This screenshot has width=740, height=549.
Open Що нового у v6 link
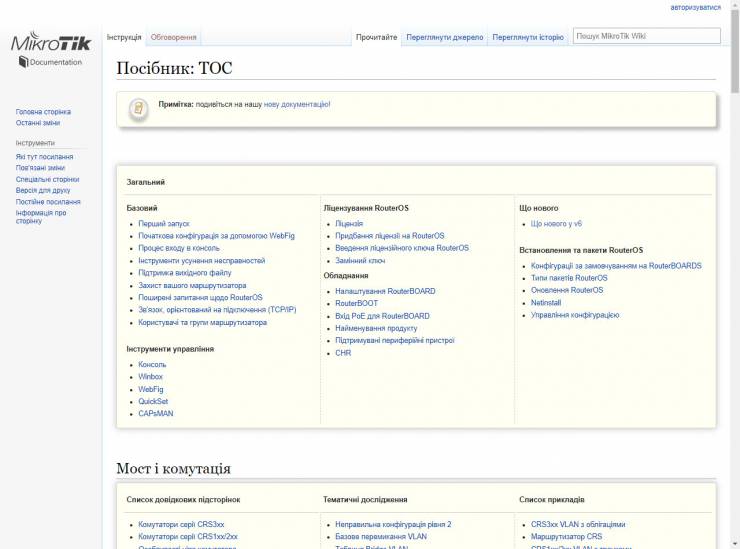(556, 224)
